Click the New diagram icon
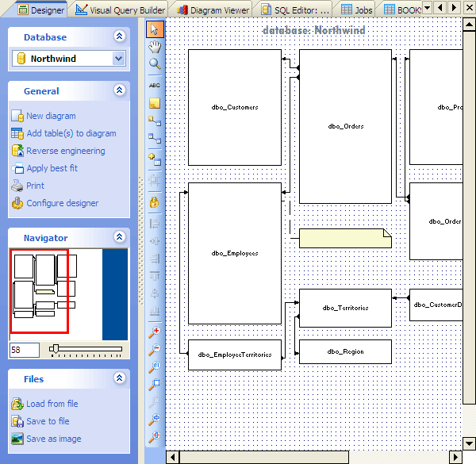Viewport: 476px width, 464px height. [17, 116]
